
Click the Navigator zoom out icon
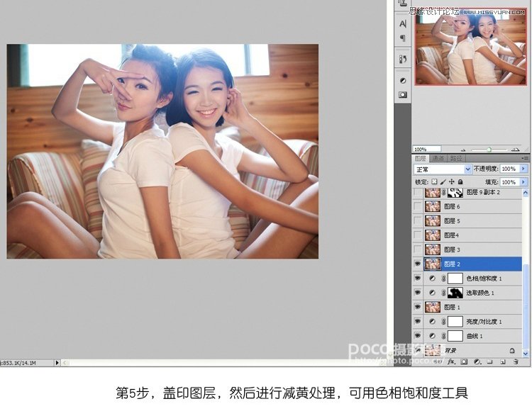click(463, 150)
